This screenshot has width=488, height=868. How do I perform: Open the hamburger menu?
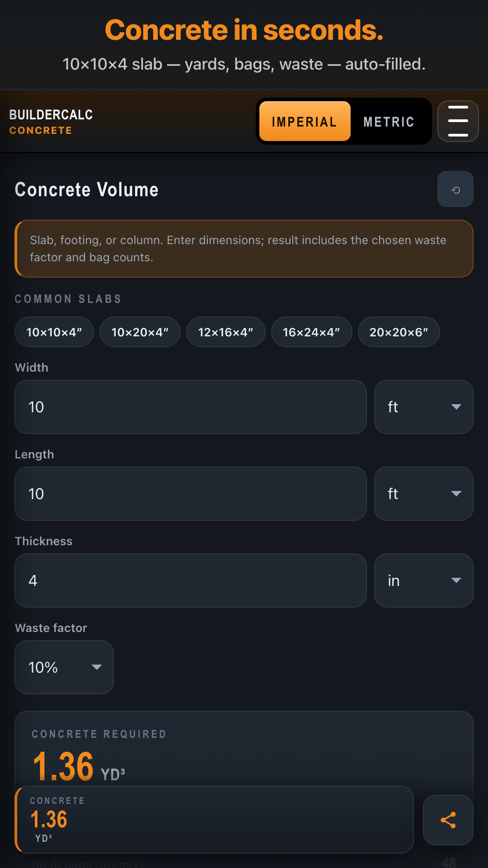[x=458, y=121]
